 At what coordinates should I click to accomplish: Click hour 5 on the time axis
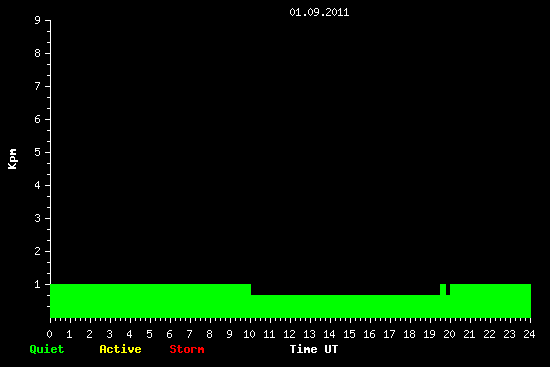[149, 334]
